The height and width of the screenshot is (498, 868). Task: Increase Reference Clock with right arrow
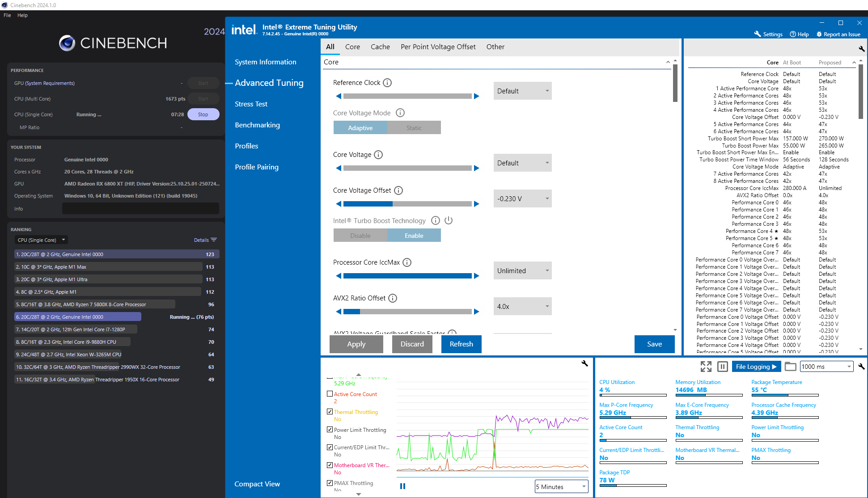477,96
